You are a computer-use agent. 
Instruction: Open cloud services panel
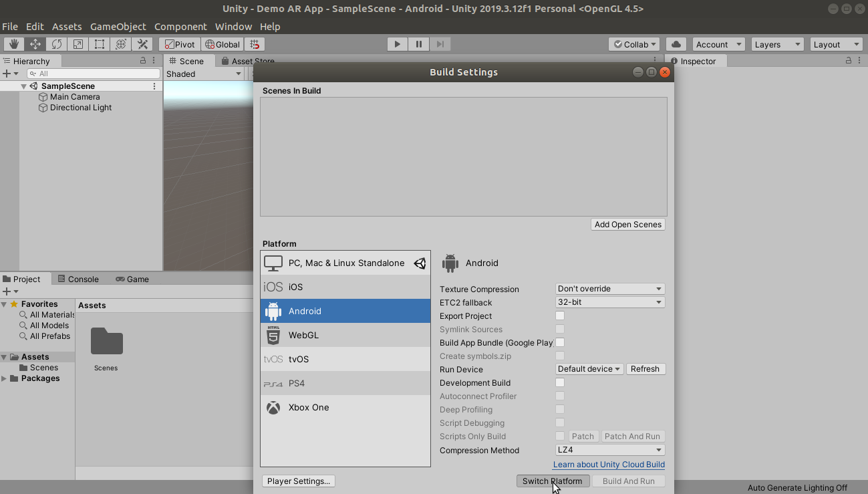[676, 44]
